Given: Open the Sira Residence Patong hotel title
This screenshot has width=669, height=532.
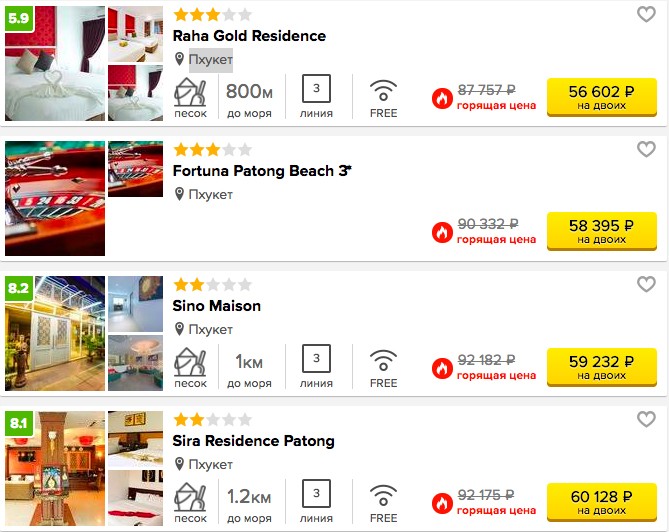Looking at the screenshot, I should click(x=253, y=441).
